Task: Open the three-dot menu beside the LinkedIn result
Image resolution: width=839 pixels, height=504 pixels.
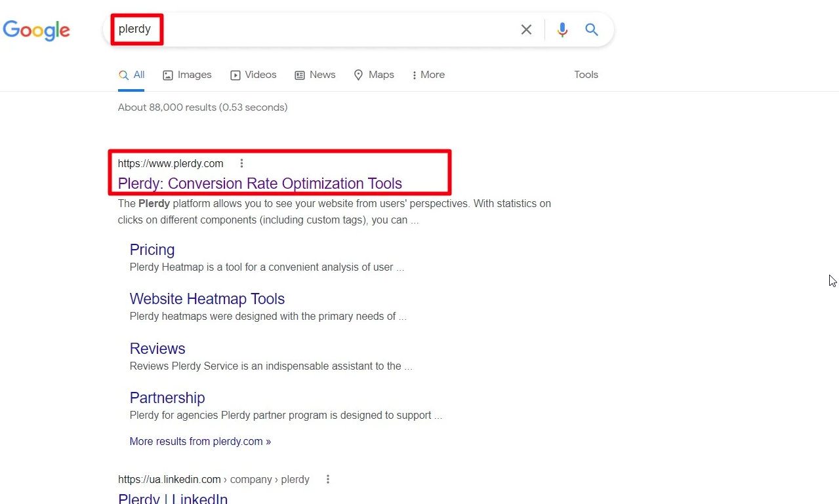Action: [327, 479]
